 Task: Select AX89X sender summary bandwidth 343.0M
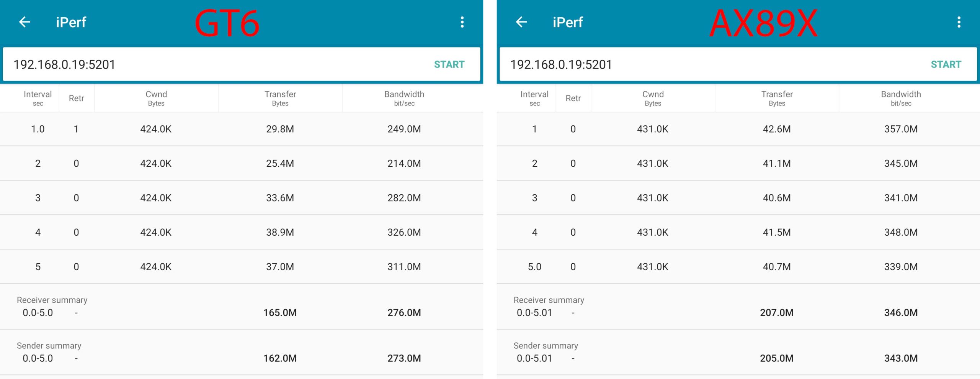point(901,358)
